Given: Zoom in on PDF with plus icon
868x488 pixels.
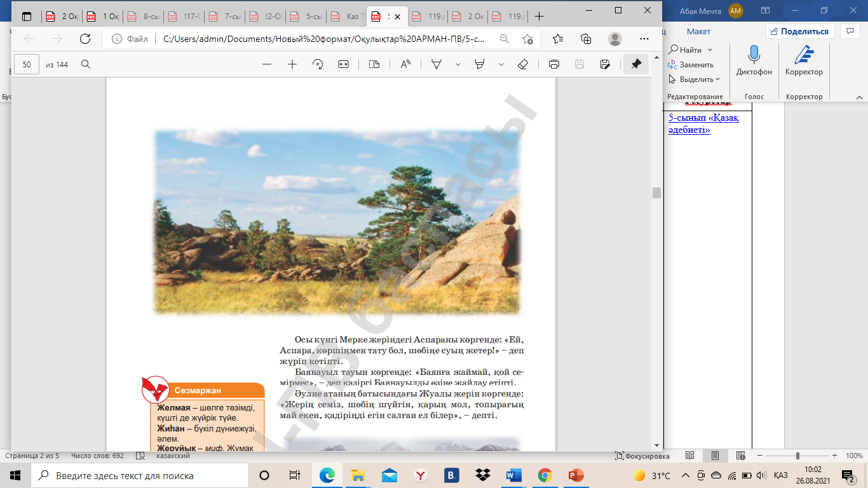Looking at the screenshot, I should click(292, 64).
